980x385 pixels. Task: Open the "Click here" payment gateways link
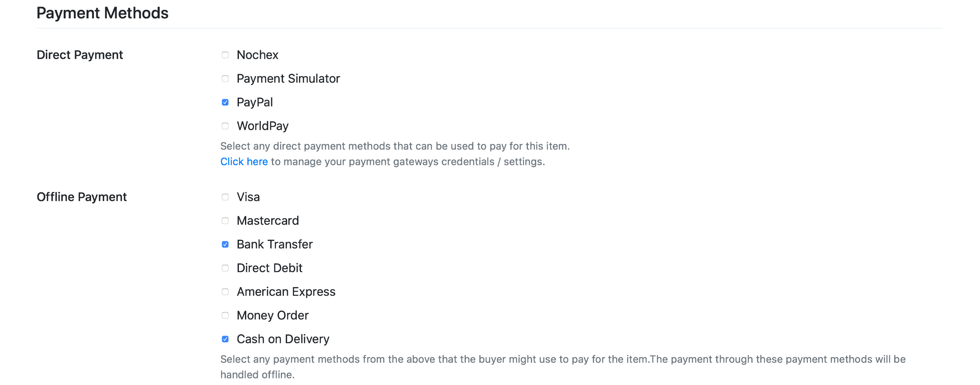click(244, 162)
